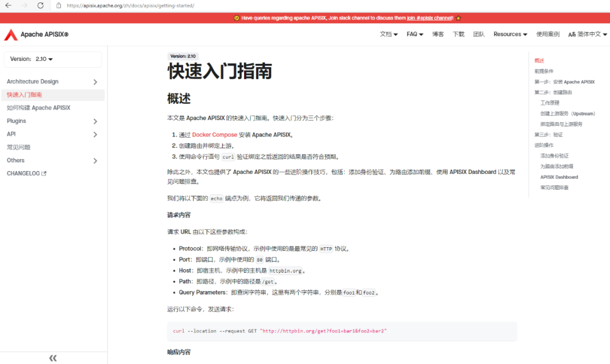The height and width of the screenshot is (364, 610).
Task: Click the CHANGELOG external link icon
Action: click(44, 173)
